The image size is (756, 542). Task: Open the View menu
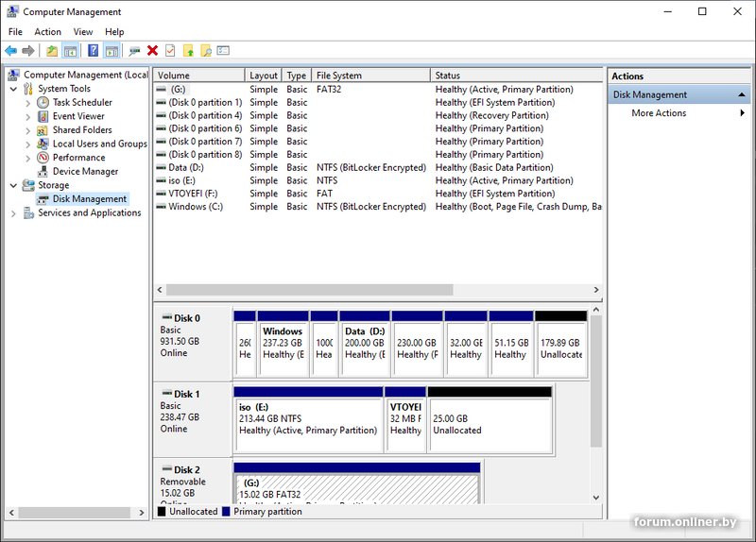pyautogui.click(x=83, y=32)
